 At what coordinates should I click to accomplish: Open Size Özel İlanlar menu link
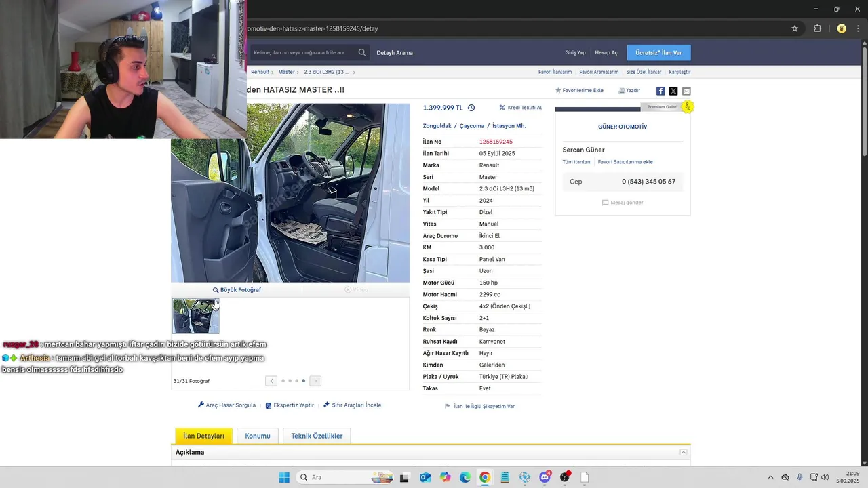[x=644, y=72]
